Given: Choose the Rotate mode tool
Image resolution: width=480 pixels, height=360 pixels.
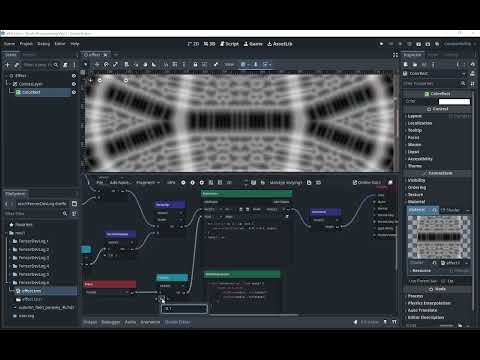Looking at the screenshot, I should (x=106, y=64).
